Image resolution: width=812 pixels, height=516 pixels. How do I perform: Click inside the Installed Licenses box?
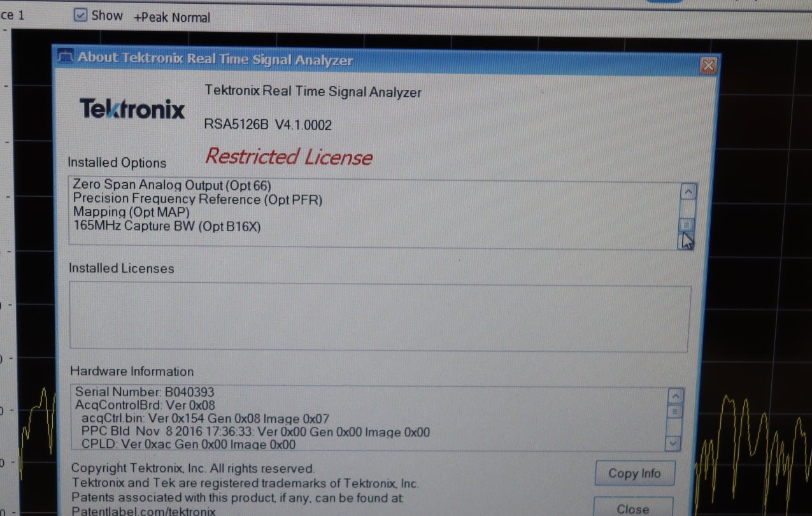coord(379,318)
